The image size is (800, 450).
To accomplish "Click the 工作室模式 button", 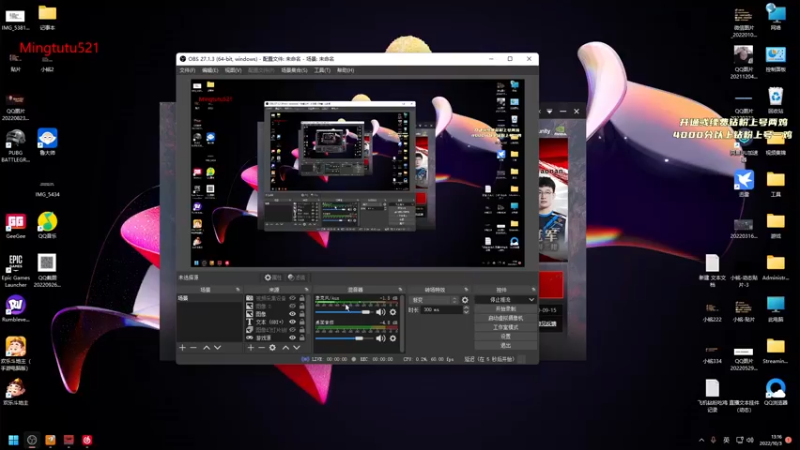I will click(505, 327).
